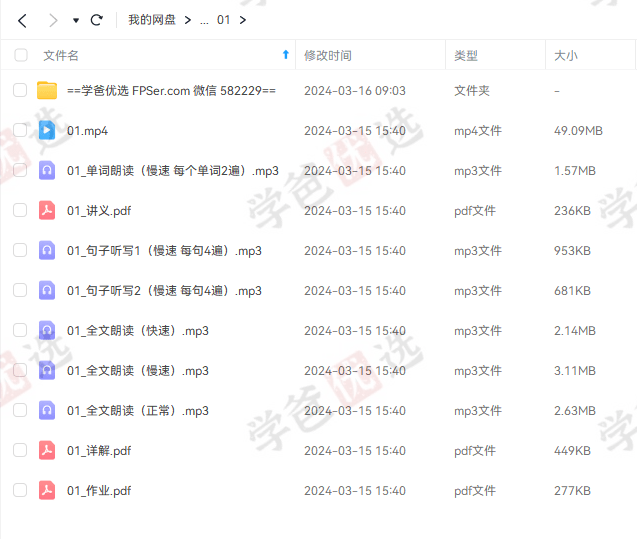Expand the chevron after 01 breadcrumb
This screenshot has width=637, height=539.
[x=243, y=20]
